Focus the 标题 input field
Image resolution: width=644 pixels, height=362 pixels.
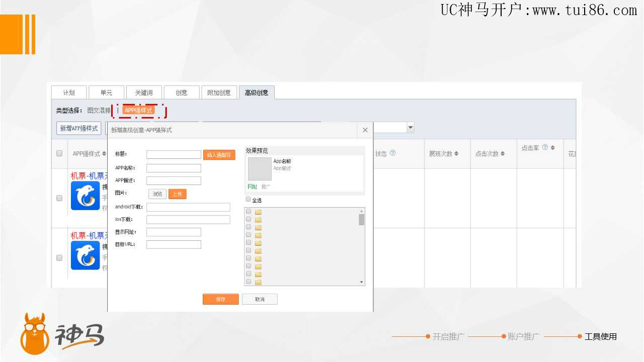(174, 154)
